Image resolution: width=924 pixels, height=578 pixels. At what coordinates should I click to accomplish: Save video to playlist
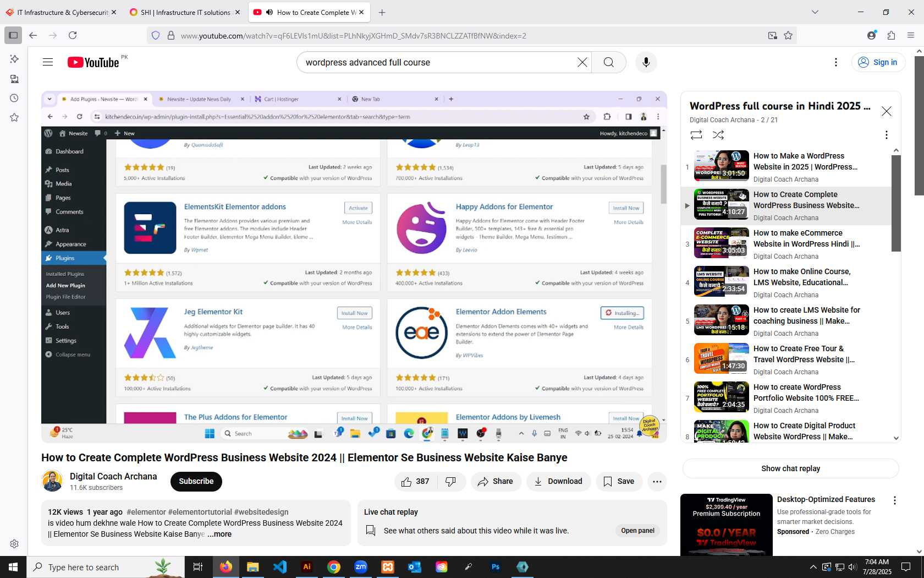619,482
